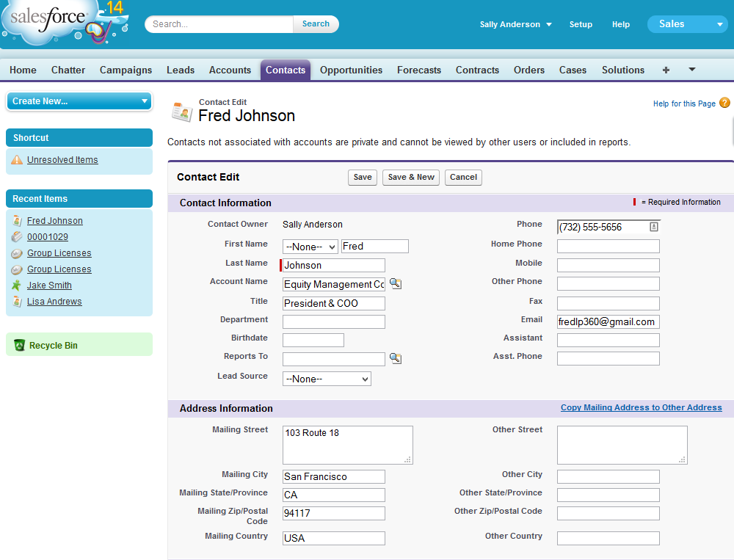The width and height of the screenshot is (734, 560).
Task: Click the help question mark icon
Action: 724,103
